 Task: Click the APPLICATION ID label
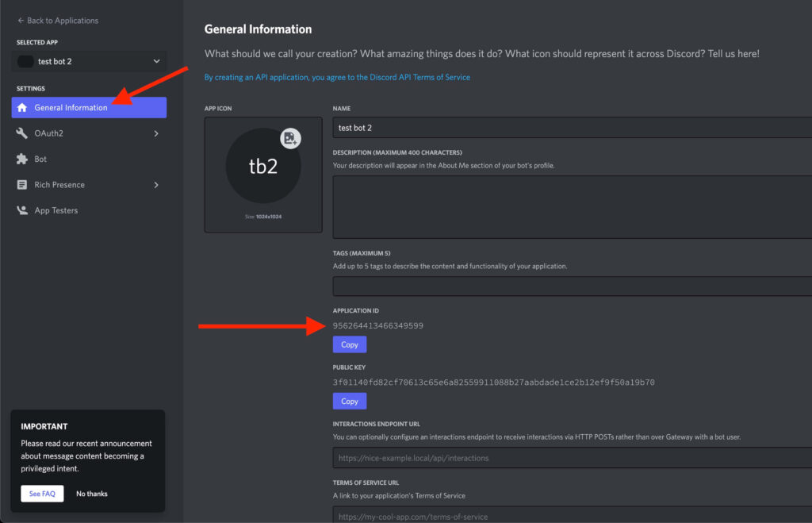(356, 310)
